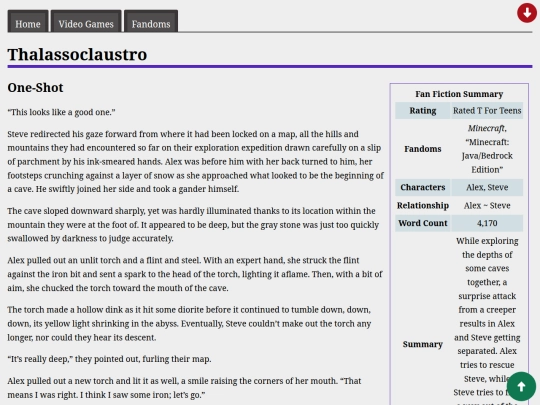Click the red scroll-down arrow icon
Screen dimensions: 540x405
pyautogui.click(x=527, y=13)
